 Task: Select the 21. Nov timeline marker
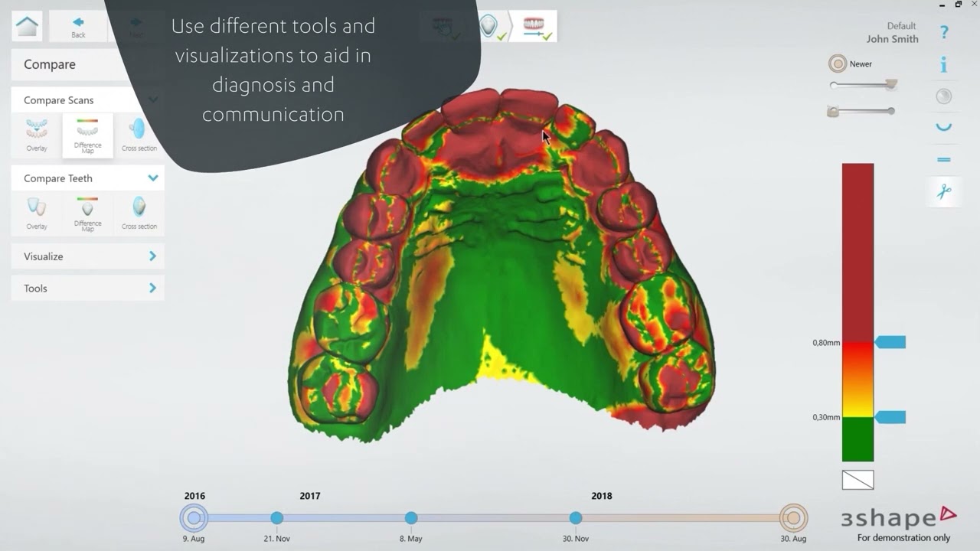(277, 518)
